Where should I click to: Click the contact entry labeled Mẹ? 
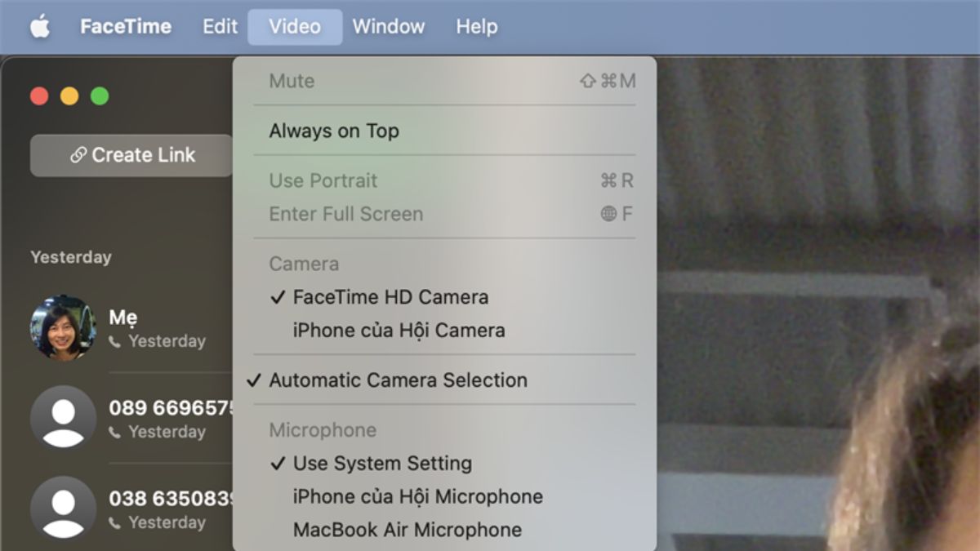click(x=122, y=317)
